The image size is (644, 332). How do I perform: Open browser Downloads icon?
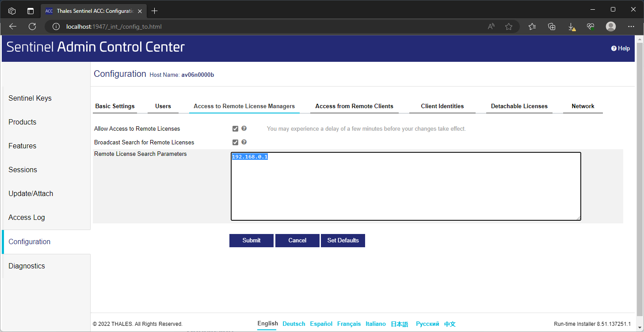(571, 26)
